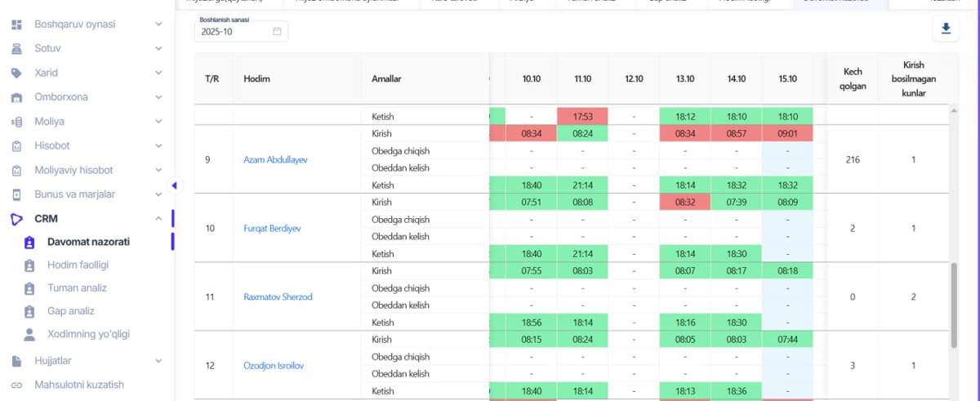The height and width of the screenshot is (401, 980).
Task: Select Gap analiz in sidebar
Action: point(70,310)
